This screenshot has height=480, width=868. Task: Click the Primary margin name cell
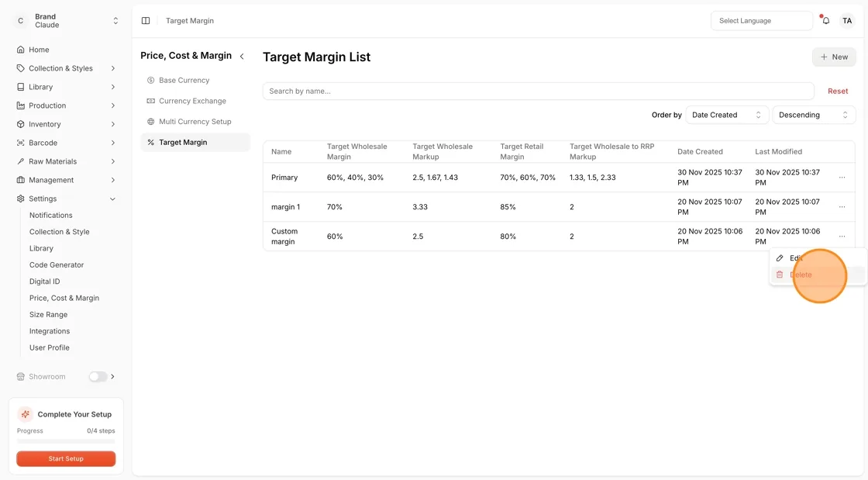click(x=284, y=177)
